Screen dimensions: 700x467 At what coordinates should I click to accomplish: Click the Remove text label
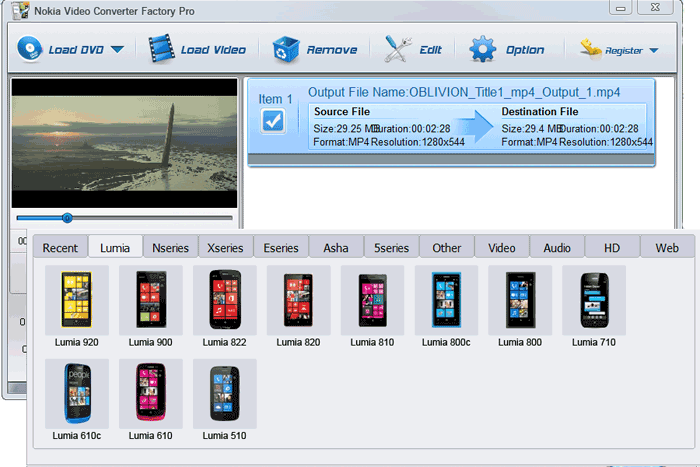[x=332, y=50]
